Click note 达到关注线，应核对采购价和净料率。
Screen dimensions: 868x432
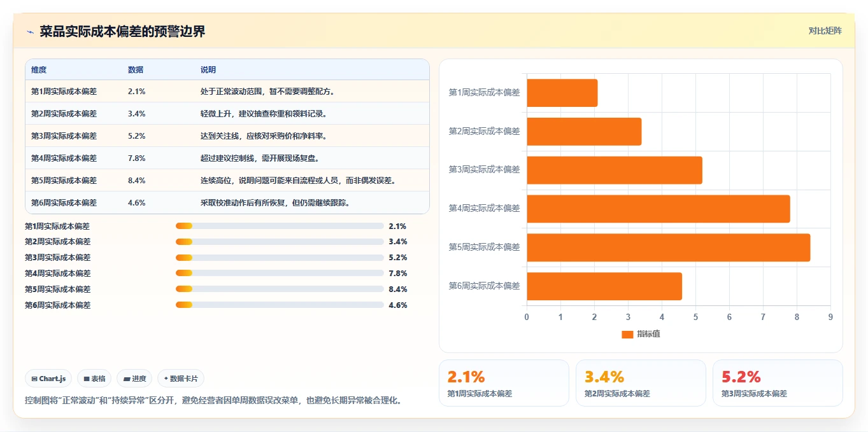[264, 136]
